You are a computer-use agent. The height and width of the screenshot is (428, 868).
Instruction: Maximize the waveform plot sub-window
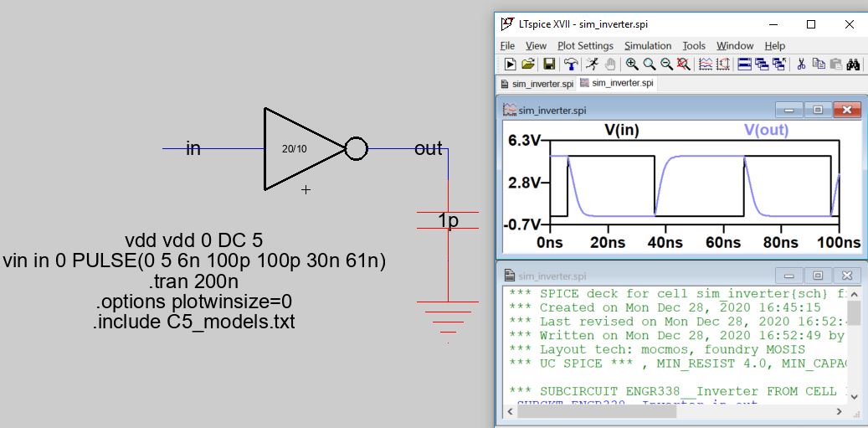coord(818,110)
